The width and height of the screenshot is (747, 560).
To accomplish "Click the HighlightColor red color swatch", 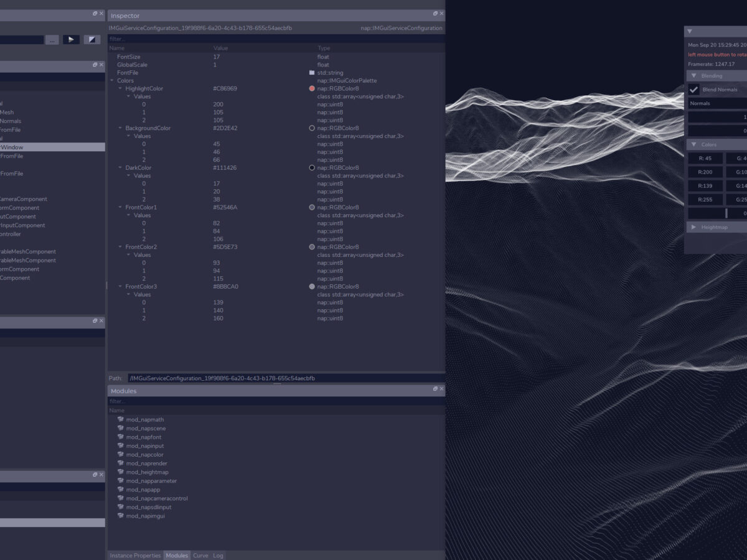I will [312, 89].
